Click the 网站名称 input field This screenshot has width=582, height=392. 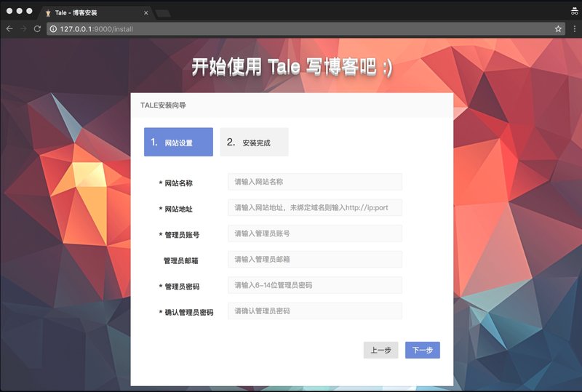coord(314,182)
